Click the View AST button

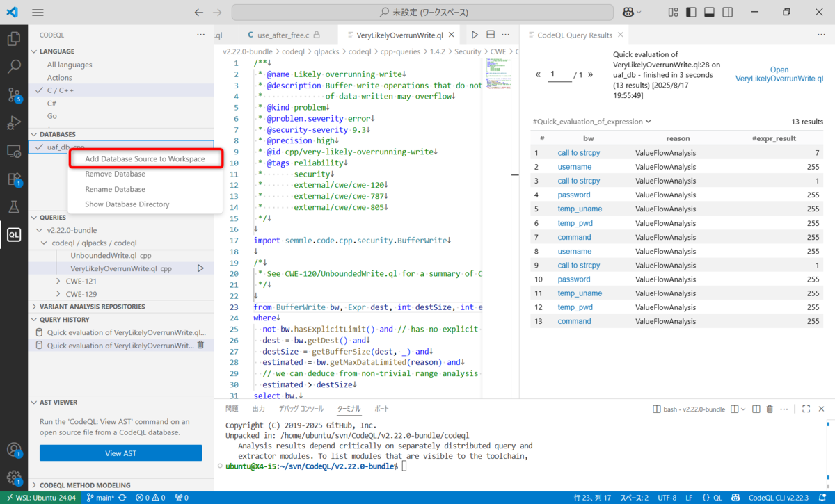(x=120, y=453)
